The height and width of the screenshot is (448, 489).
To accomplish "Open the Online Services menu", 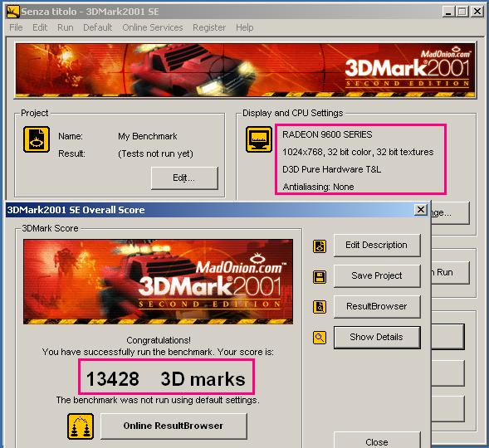I will 153,27.
